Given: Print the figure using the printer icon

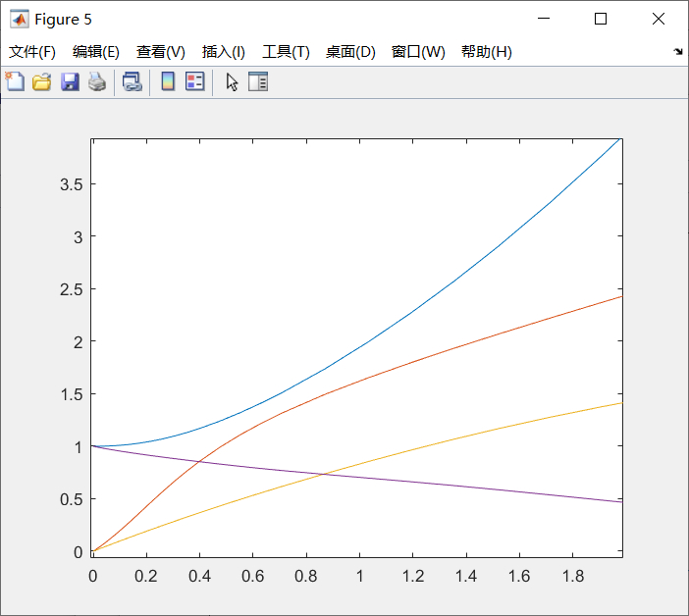Looking at the screenshot, I should pos(97,82).
